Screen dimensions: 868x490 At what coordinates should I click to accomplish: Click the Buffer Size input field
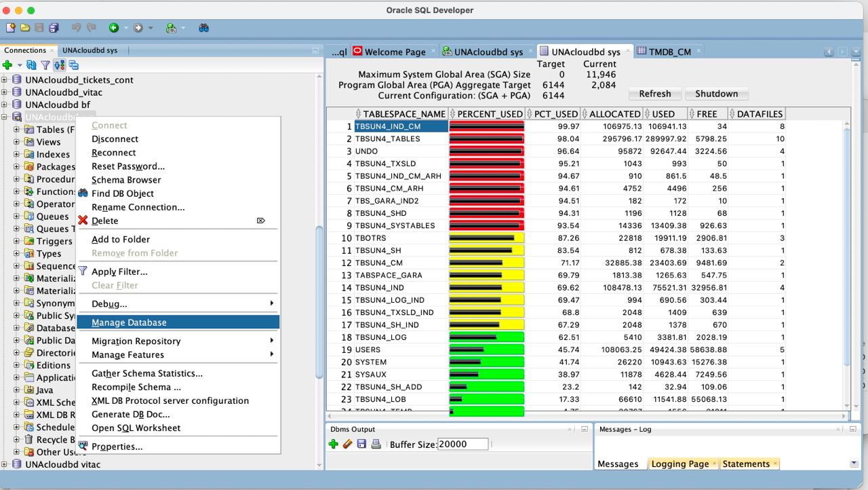[x=462, y=445]
